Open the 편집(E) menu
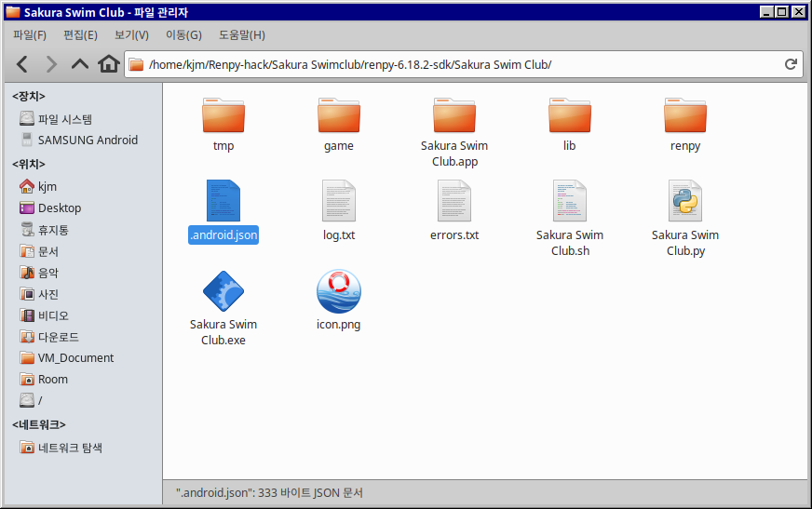The height and width of the screenshot is (509, 812). tap(80, 35)
